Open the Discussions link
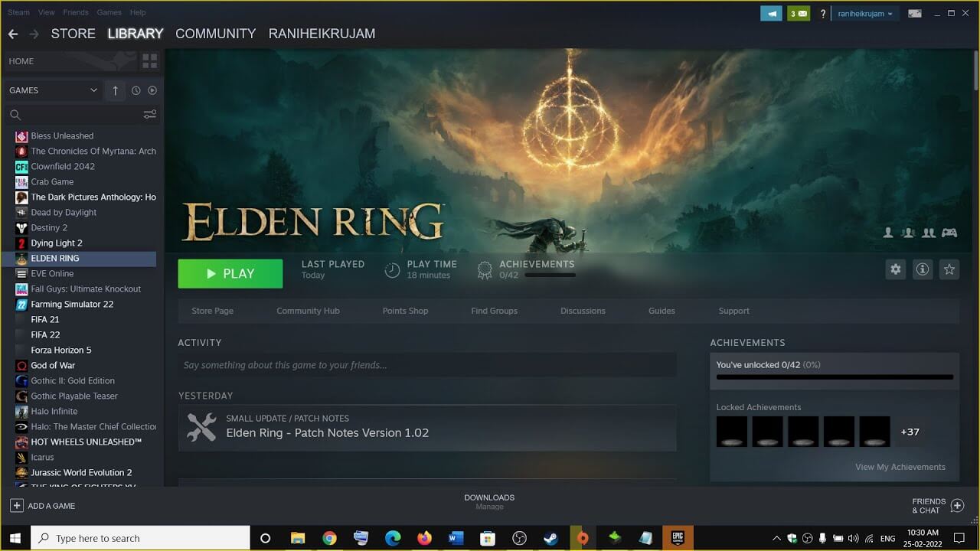This screenshot has width=980, height=551. [x=583, y=311]
